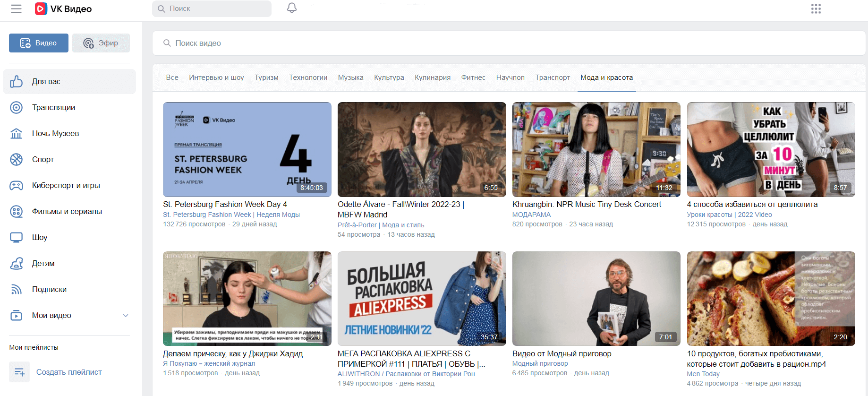Open Трансляции in the sidebar
This screenshot has height=396, width=868.
(53, 108)
